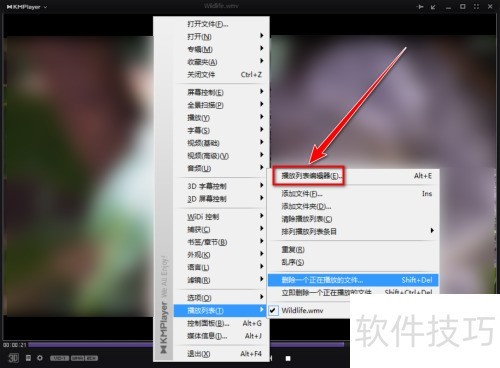Open the WiDi 控制 submenu
Image resolution: width=500 pixels, height=368 pixels.
[220, 217]
